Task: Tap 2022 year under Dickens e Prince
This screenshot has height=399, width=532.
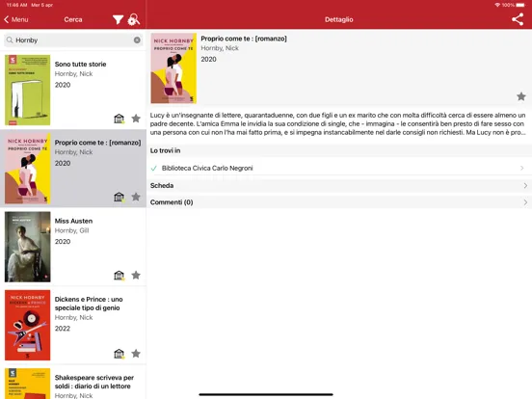Action: pyautogui.click(x=63, y=329)
